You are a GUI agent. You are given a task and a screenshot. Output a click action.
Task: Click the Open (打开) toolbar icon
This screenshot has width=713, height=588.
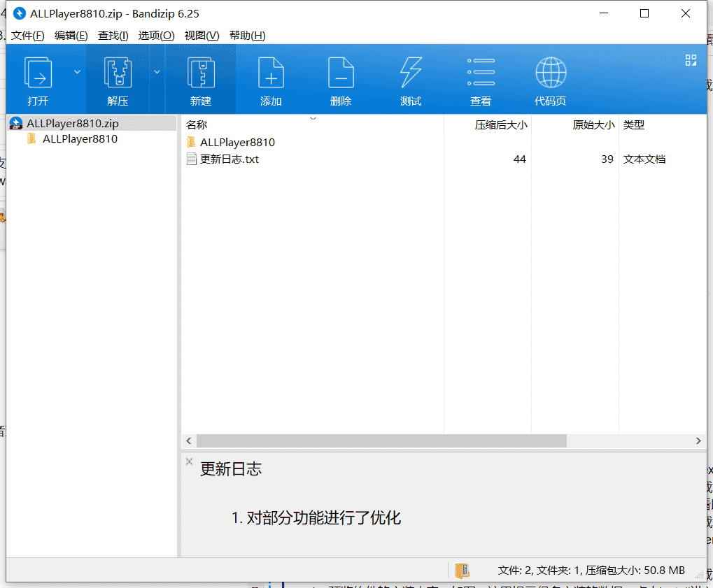pyautogui.click(x=38, y=72)
